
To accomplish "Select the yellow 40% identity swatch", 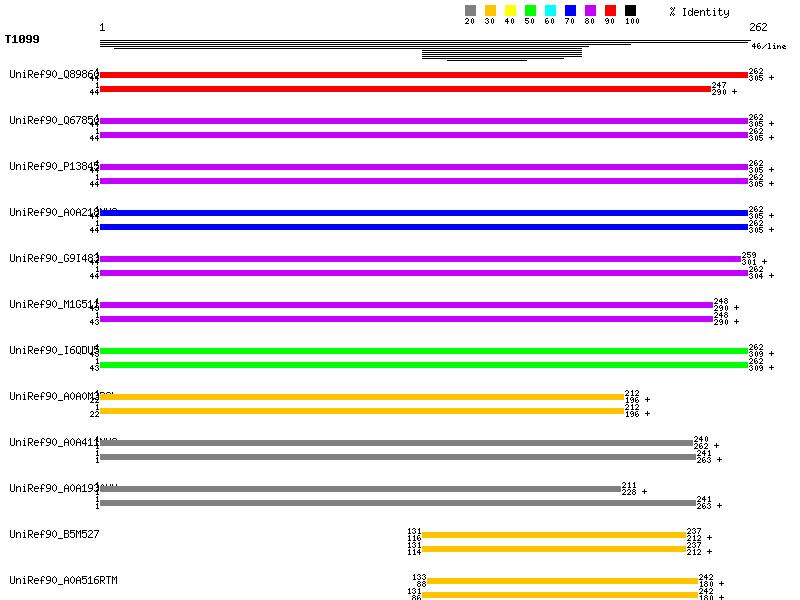I will point(510,11).
